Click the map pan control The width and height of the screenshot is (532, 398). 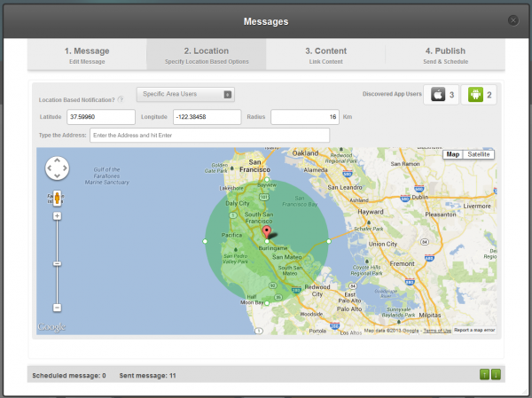click(57, 168)
